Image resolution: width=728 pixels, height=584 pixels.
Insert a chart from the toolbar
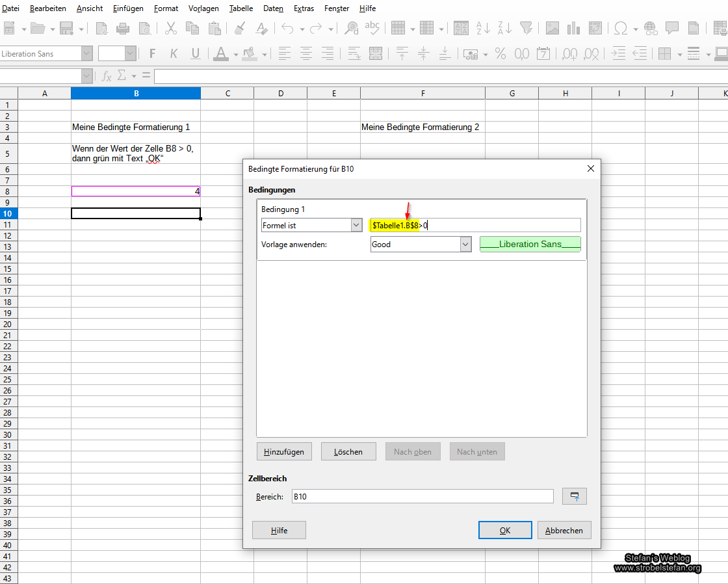[x=573, y=29]
